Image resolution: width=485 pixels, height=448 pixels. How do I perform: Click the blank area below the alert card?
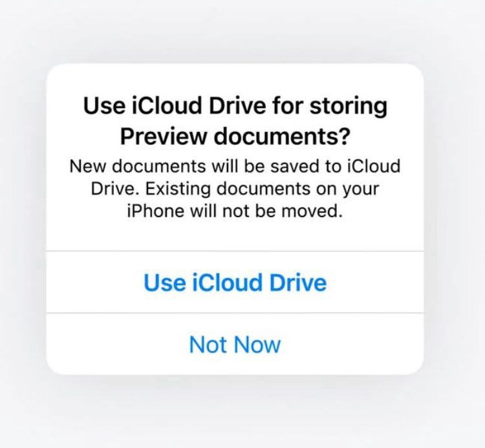click(235, 411)
